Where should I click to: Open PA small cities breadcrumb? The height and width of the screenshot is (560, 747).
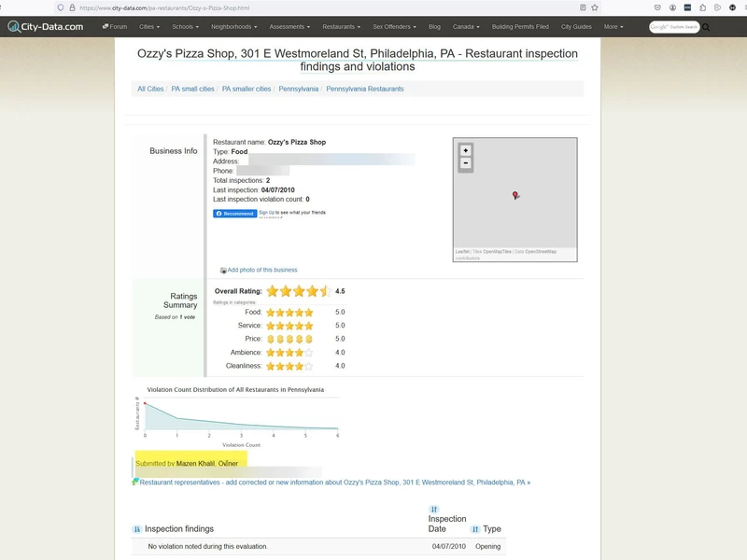click(x=192, y=89)
